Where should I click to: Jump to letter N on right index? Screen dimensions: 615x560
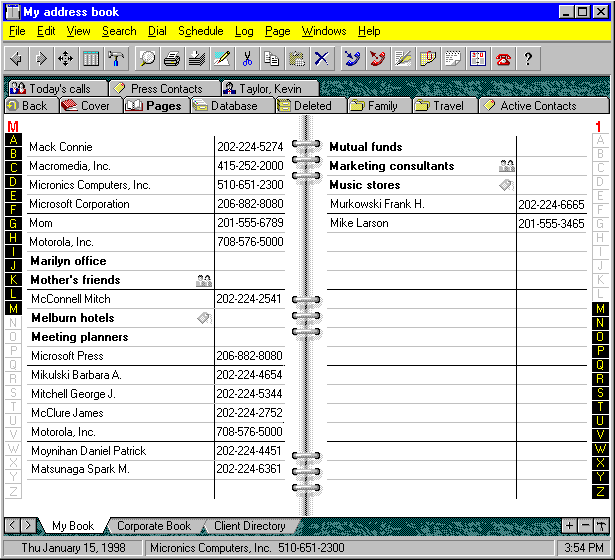pyautogui.click(x=600, y=323)
